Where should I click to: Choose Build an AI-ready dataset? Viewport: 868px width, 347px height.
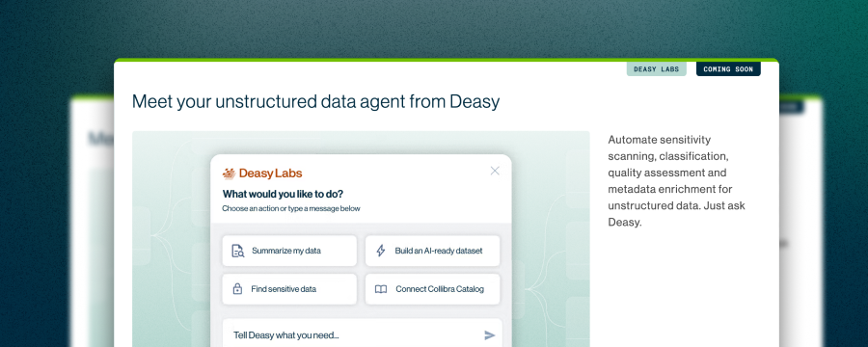coord(432,251)
